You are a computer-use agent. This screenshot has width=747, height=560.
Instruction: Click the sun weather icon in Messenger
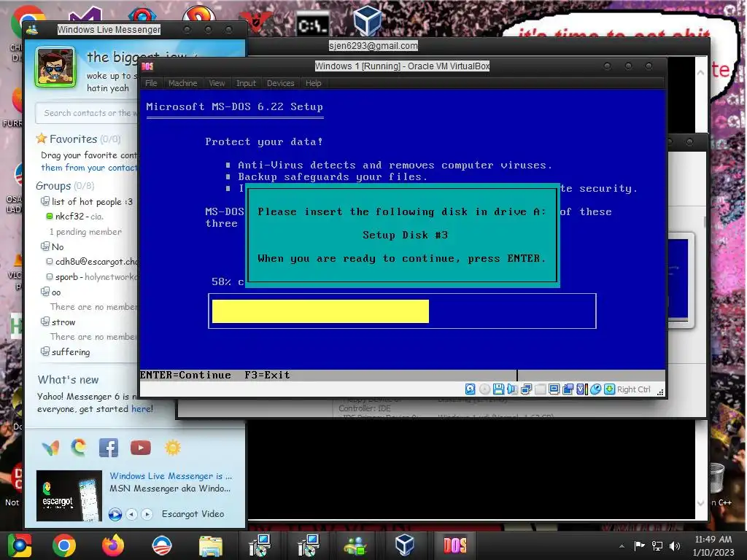tap(173, 448)
